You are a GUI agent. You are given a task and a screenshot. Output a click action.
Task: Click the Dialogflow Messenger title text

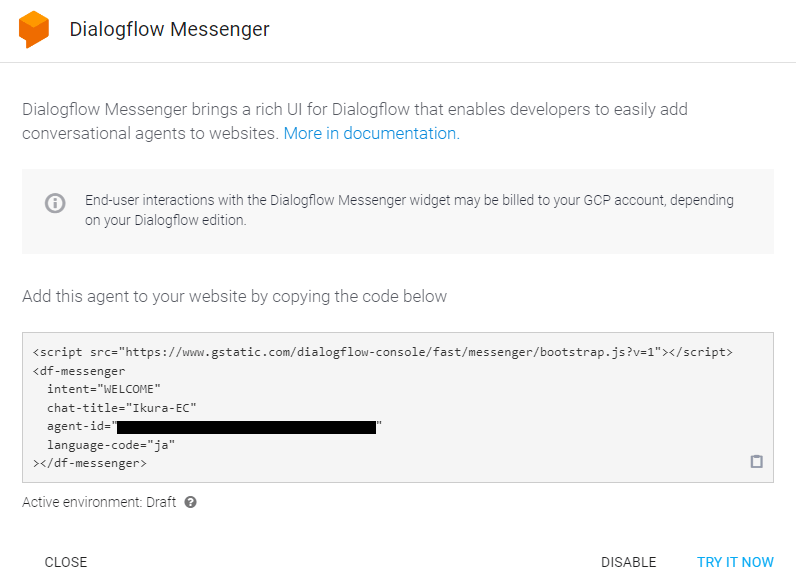pos(170,29)
